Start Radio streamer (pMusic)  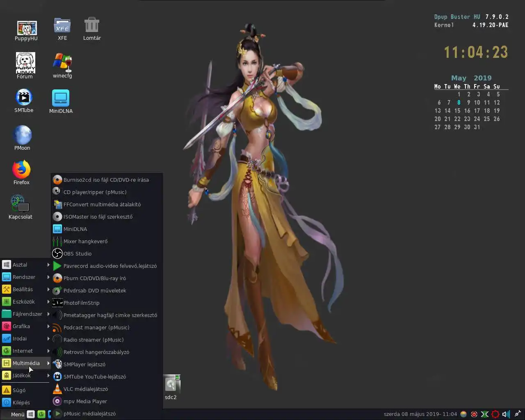click(107, 340)
